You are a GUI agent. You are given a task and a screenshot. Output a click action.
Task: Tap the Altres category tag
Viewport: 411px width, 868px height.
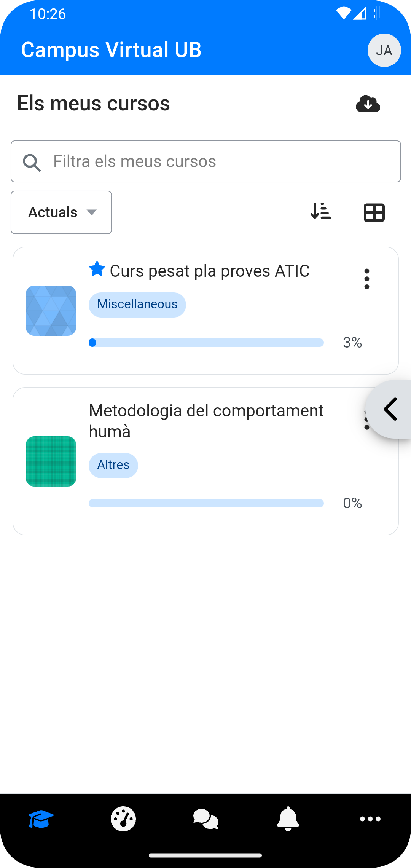tap(113, 465)
